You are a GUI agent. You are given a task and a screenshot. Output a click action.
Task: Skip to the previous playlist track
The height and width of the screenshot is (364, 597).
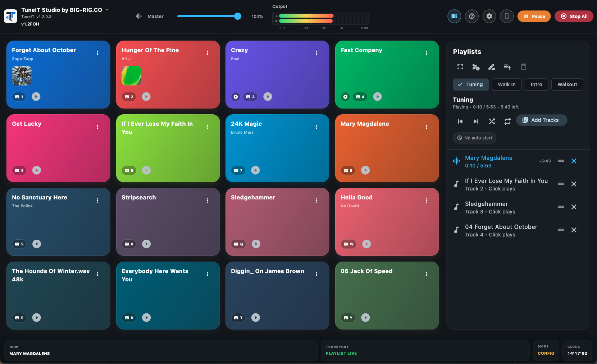(x=460, y=121)
